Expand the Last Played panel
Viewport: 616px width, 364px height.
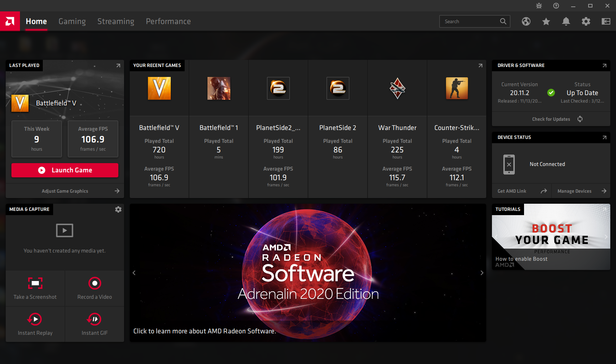(x=118, y=66)
